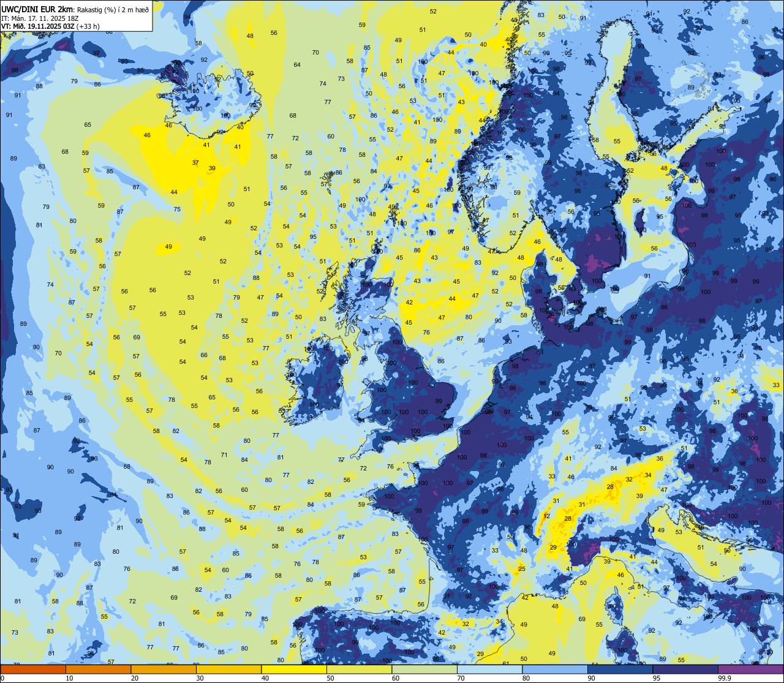784x683 pixels.
Task: Click the golden 30–40 legend swatch
Action: [228, 669]
